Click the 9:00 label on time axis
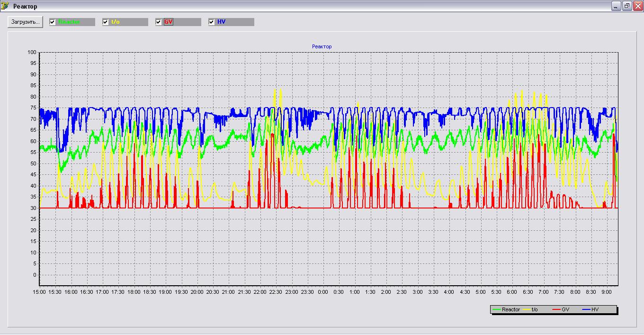 point(606,292)
